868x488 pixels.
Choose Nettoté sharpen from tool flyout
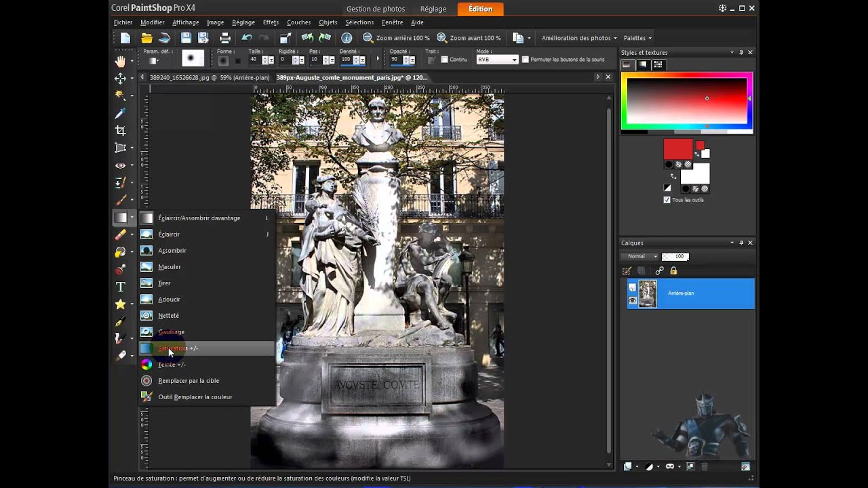(x=207, y=316)
